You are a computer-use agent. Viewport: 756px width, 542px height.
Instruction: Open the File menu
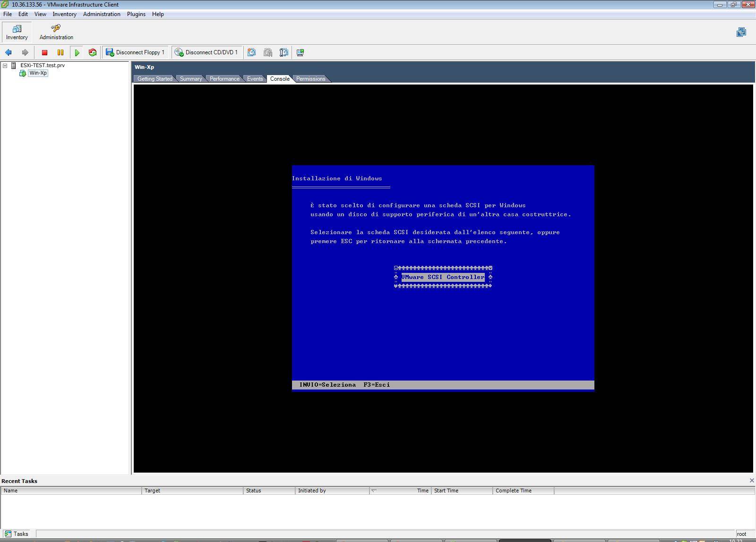click(x=8, y=14)
